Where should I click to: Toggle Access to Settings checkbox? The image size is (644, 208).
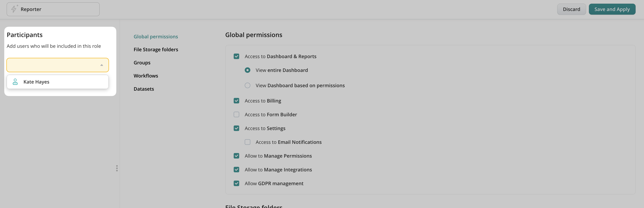[x=236, y=128]
